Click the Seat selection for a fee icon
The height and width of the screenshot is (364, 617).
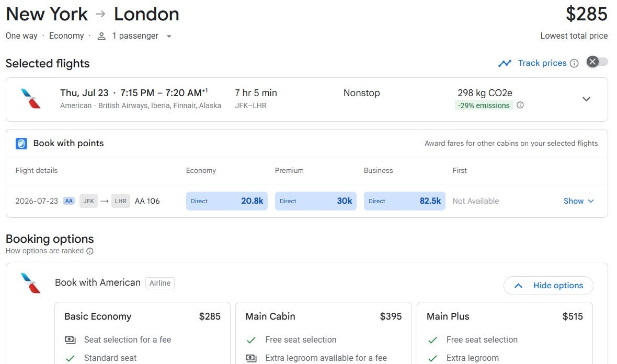tap(70, 339)
